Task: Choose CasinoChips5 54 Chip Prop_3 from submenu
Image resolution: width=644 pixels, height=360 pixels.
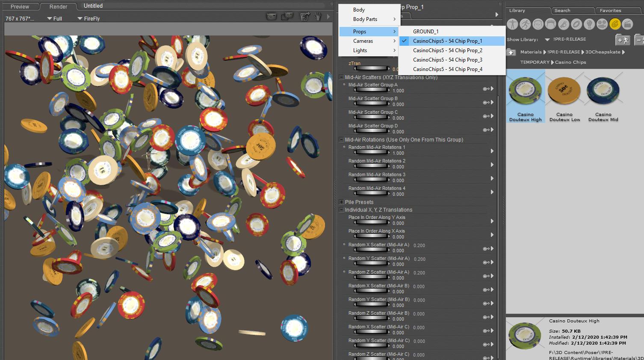Action: tap(447, 60)
